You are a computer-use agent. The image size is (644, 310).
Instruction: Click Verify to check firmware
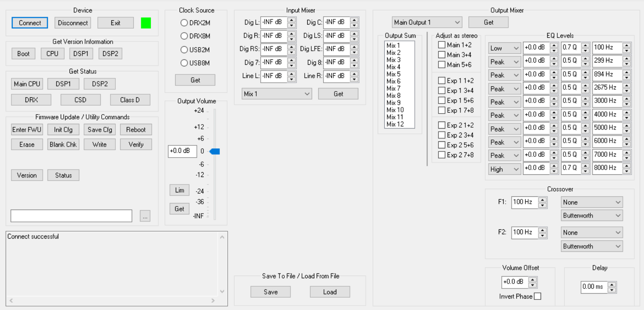[x=136, y=144]
